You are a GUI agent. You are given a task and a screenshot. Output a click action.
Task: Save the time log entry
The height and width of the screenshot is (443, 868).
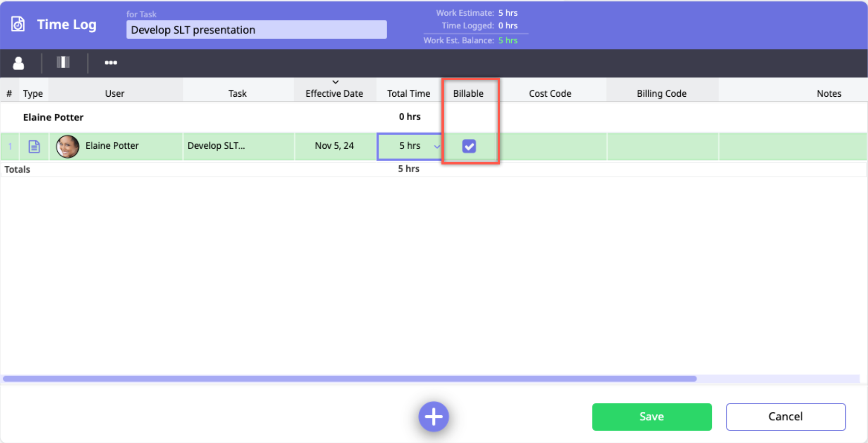coord(651,417)
